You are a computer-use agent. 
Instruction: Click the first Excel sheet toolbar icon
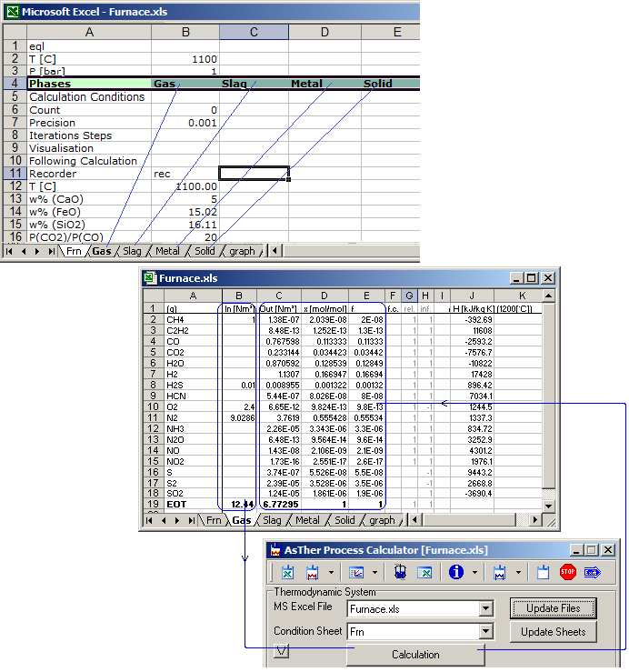click(x=287, y=572)
